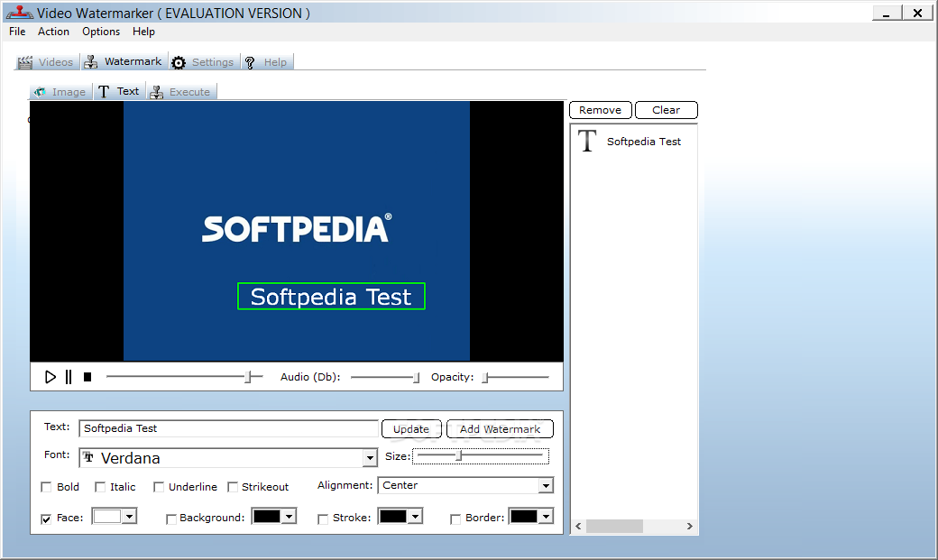Go to the Settings tab
The width and height of the screenshot is (938, 560).
[x=204, y=62]
